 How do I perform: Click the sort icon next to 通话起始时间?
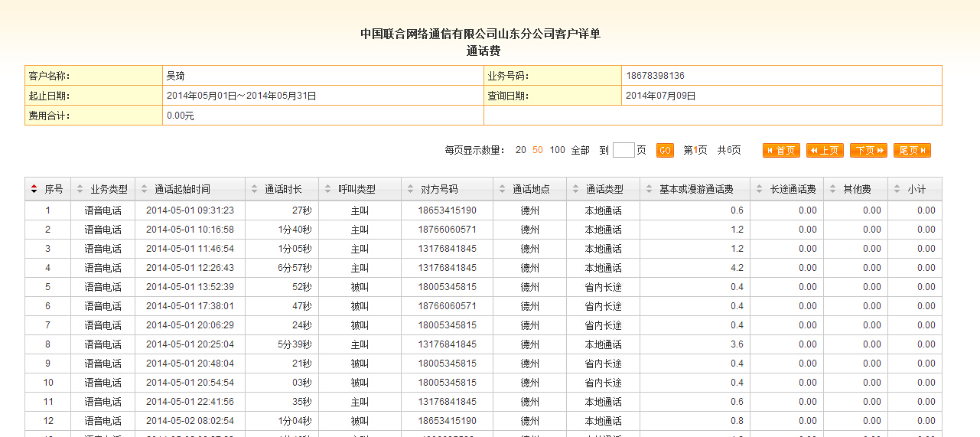coord(144,189)
